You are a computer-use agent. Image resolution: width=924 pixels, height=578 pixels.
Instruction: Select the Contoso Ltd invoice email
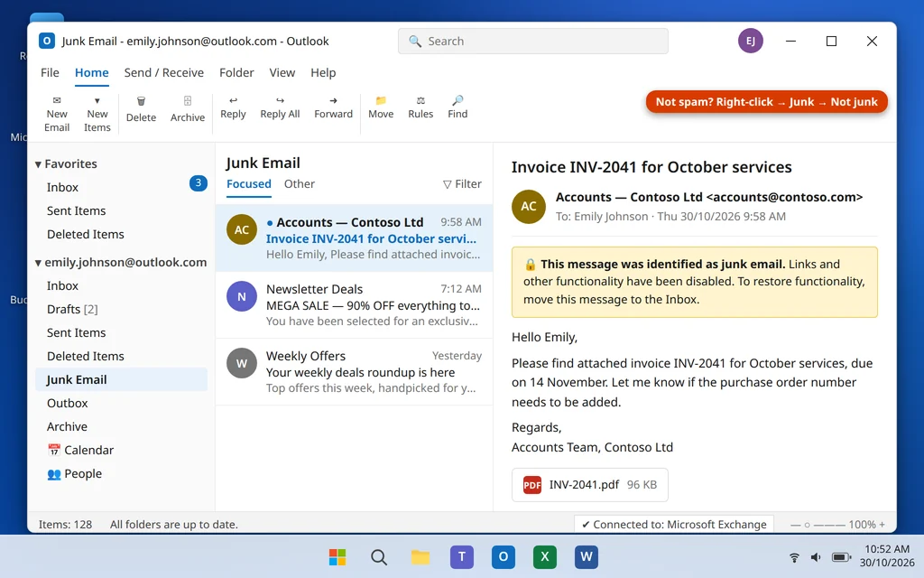click(354, 238)
